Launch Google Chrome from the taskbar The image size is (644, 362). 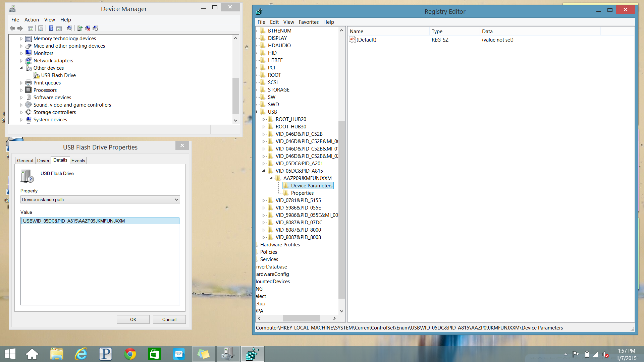pyautogui.click(x=130, y=354)
